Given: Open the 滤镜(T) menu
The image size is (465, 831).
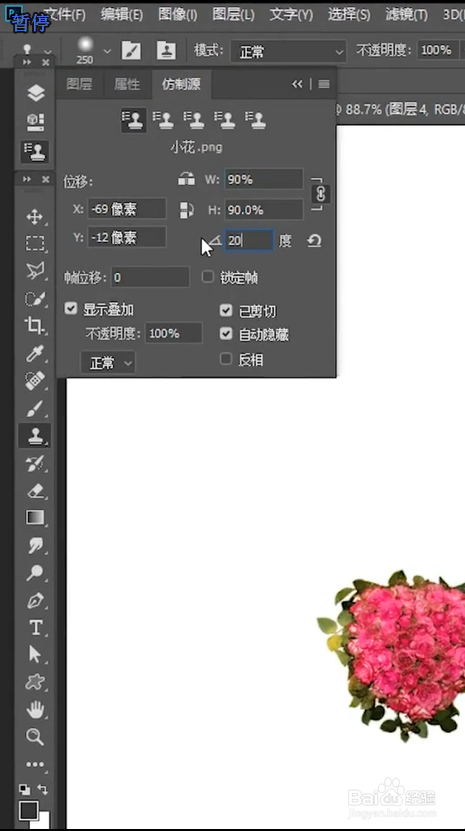Looking at the screenshot, I should coord(407,15).
